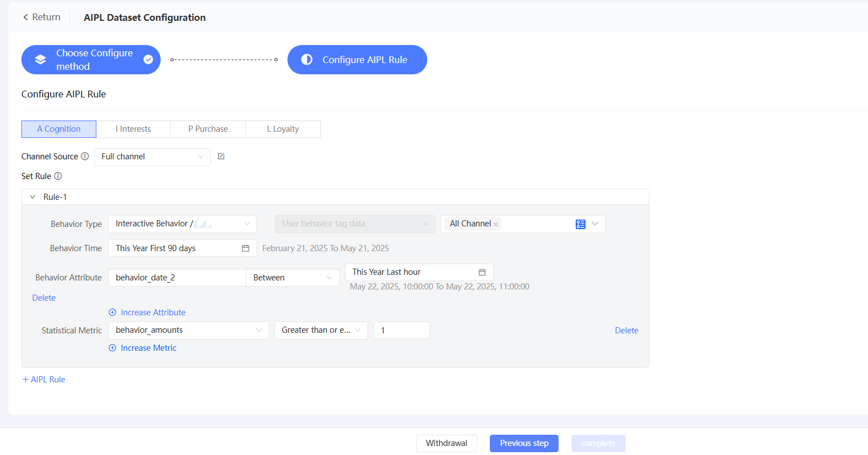Viewport: 868px width, 455px height.
Task: Switch to the L Loyalty tab
Action: pos(283,129)
